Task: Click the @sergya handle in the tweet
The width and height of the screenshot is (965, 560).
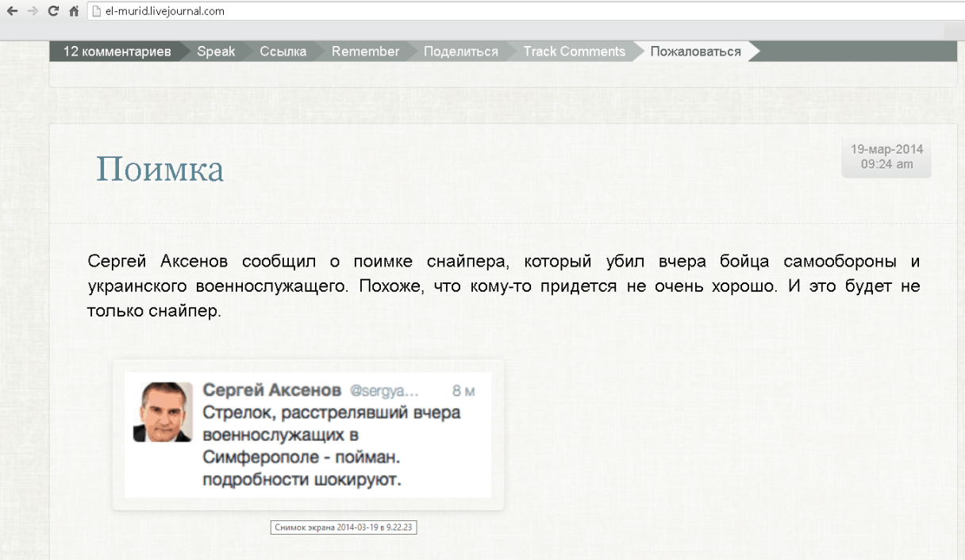Action: pos(384,391)
